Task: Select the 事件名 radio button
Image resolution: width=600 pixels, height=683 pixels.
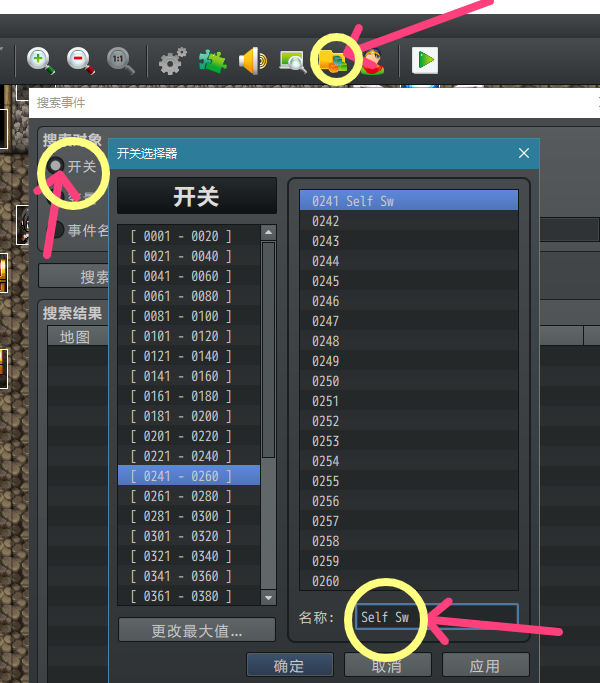Action: click(55, 229)
